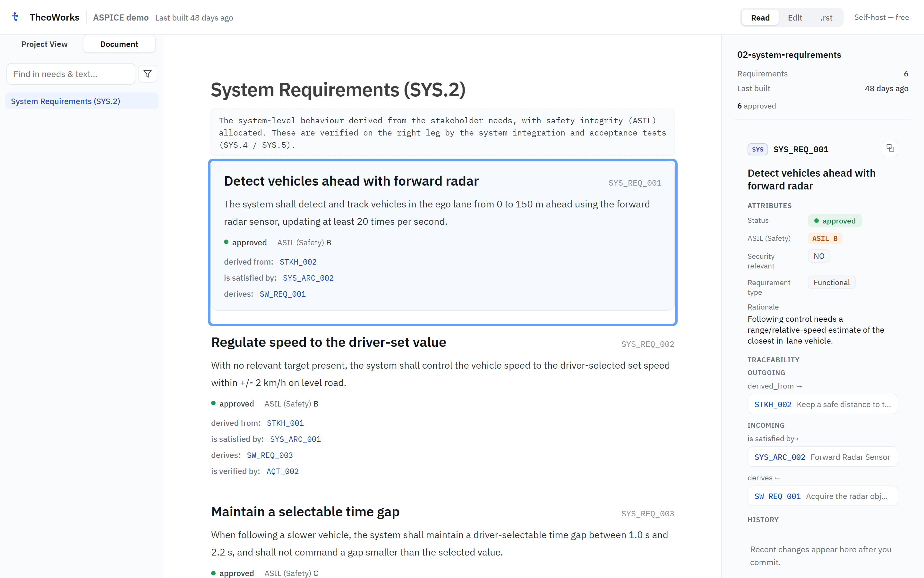Open SYS_ARC_001 satisfied by link
This screenshot has height=578, width=924.
click(295, 439)
